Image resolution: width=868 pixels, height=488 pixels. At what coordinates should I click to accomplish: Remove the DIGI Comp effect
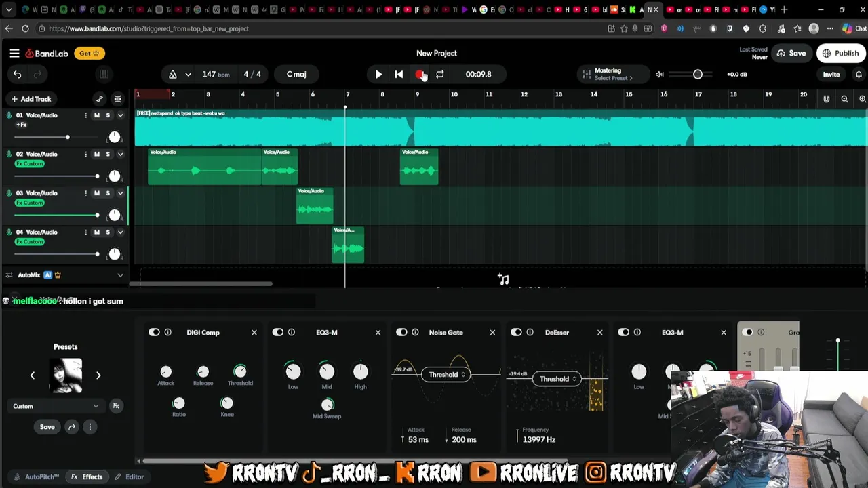[254, 333]
